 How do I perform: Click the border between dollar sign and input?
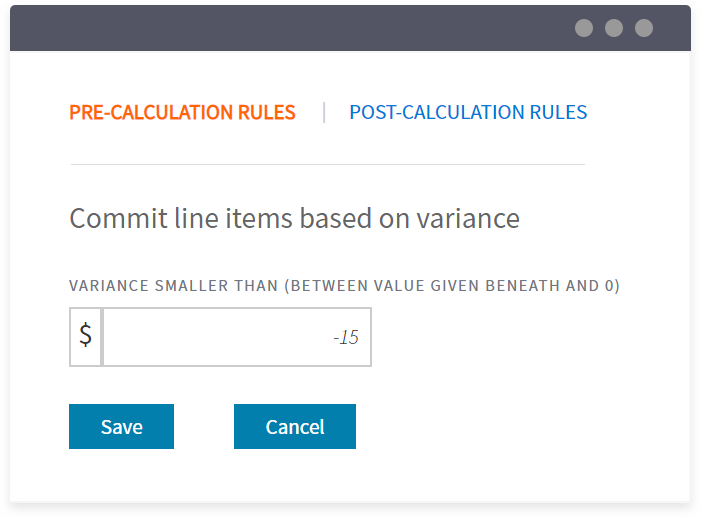pos(102,337)
